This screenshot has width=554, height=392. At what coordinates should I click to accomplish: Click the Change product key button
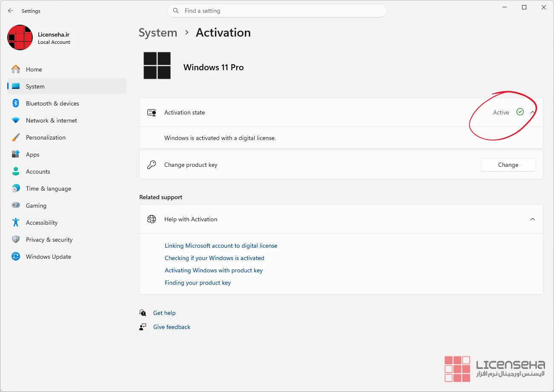tap(508, 165)
